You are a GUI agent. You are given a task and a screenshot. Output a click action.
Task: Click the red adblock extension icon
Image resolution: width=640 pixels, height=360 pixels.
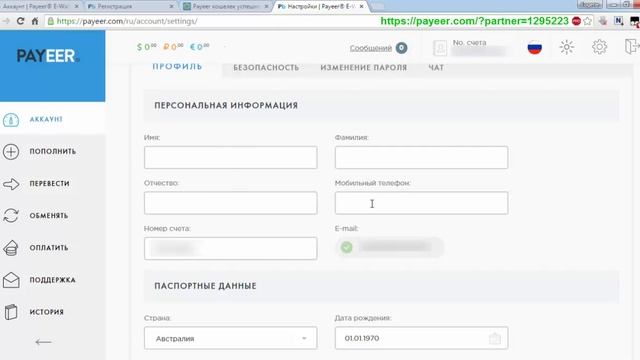click(x=576, y=21)
